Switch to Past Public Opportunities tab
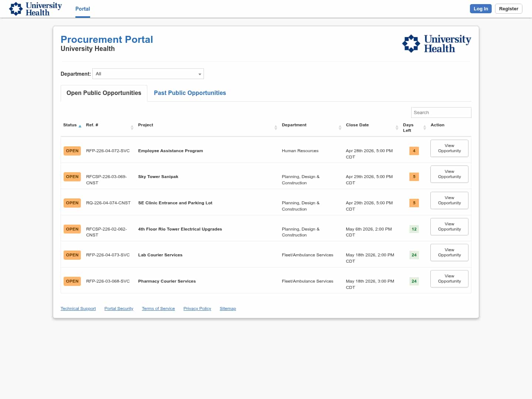Screen dimensions: 532x399 point(190,93)
